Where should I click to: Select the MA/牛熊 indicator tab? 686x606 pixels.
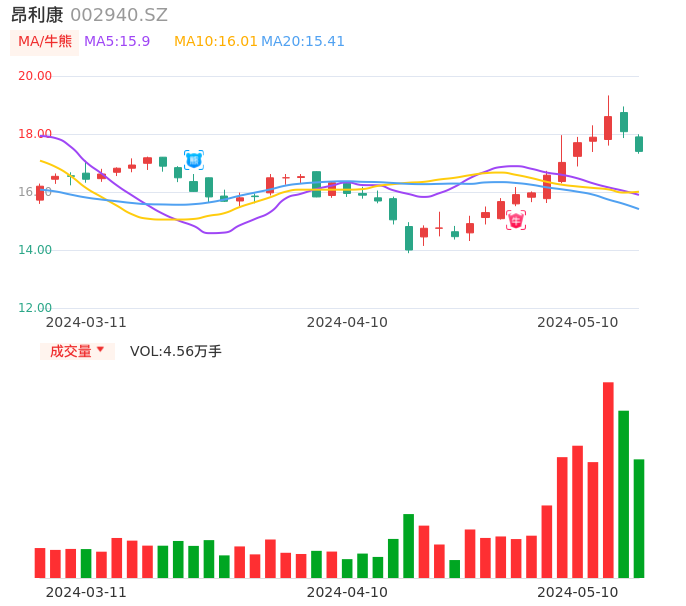[x=44, y=42]
